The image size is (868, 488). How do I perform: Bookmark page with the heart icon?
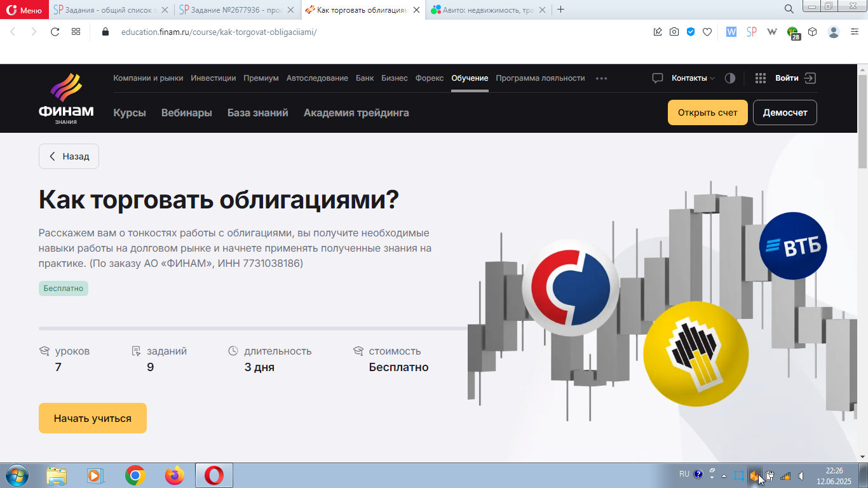point(707,32)
